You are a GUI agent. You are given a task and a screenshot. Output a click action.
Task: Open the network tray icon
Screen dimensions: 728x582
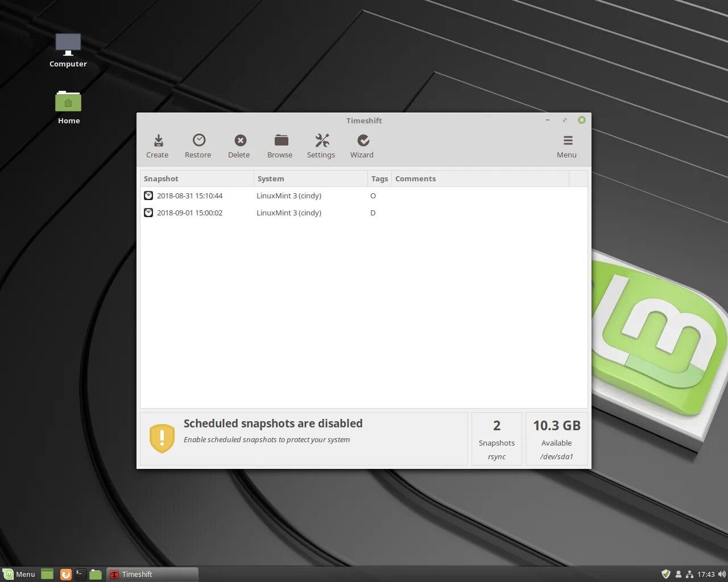tap(689, 574)
